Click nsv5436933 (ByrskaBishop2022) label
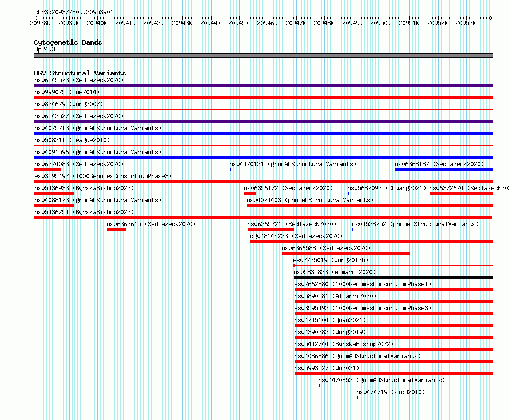Image resolution: width=509 pixels, height=420 pixels. pyautogui.click(x=84, y=188)
